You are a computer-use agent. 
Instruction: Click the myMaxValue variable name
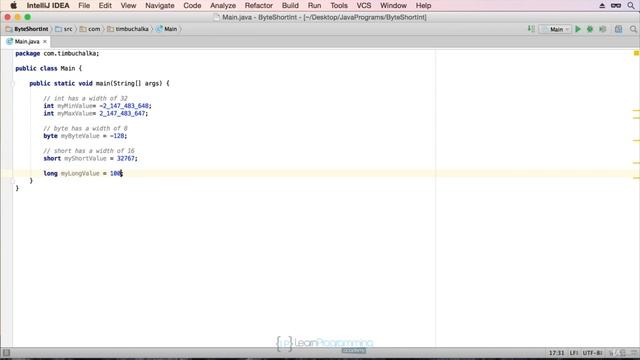(74, 113)
